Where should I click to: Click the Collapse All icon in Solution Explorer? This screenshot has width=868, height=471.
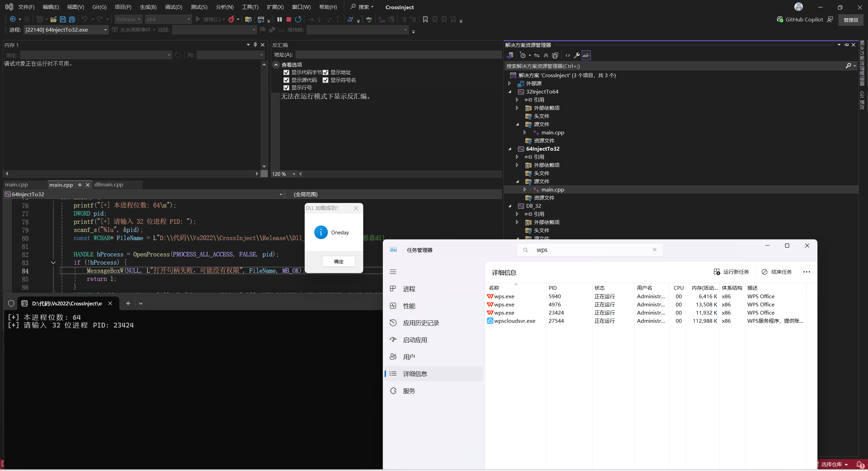[x=546, y=55]
